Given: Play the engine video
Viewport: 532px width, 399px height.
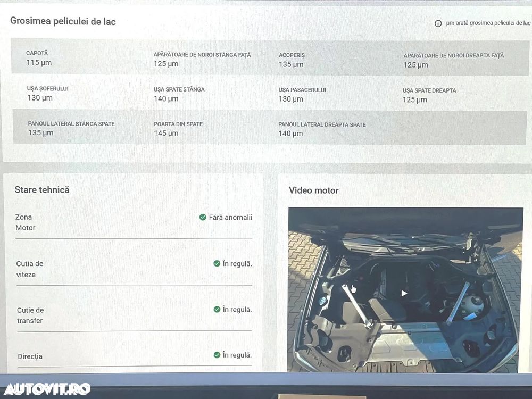Looking at the screenshot, I should click(404, 293).
